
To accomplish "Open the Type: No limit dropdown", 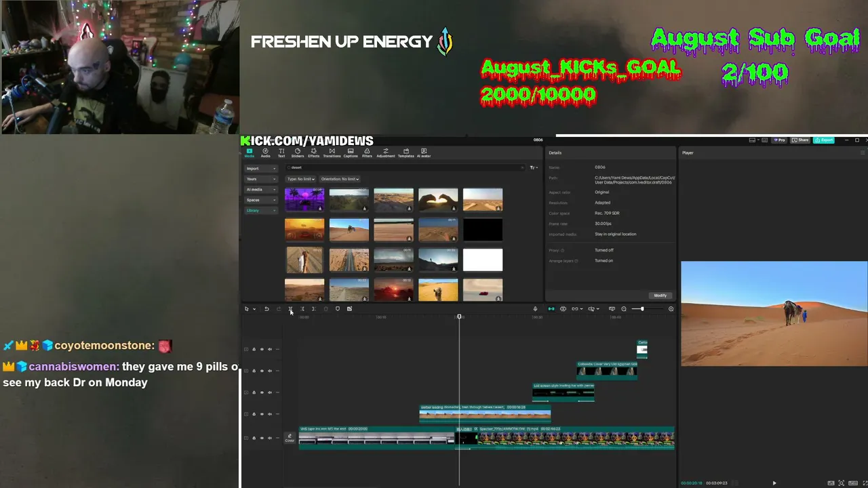I will point(301,179).
